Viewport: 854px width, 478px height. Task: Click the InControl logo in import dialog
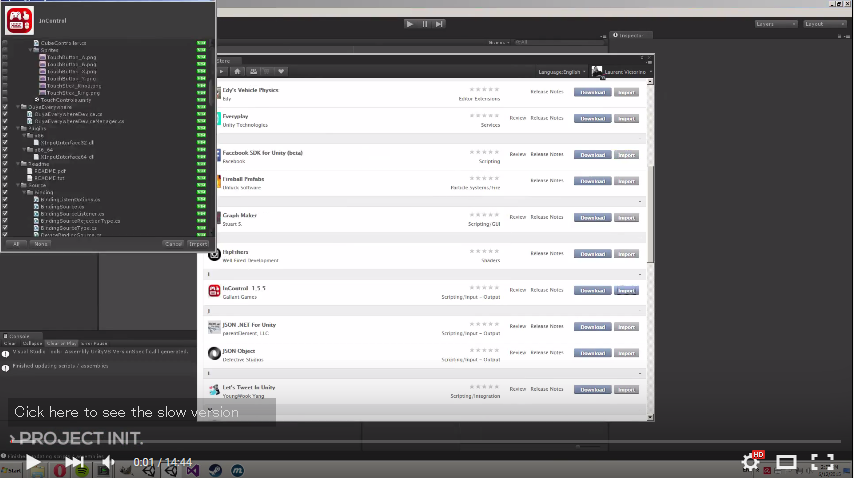pyautogui.click(x=19, y=20)
